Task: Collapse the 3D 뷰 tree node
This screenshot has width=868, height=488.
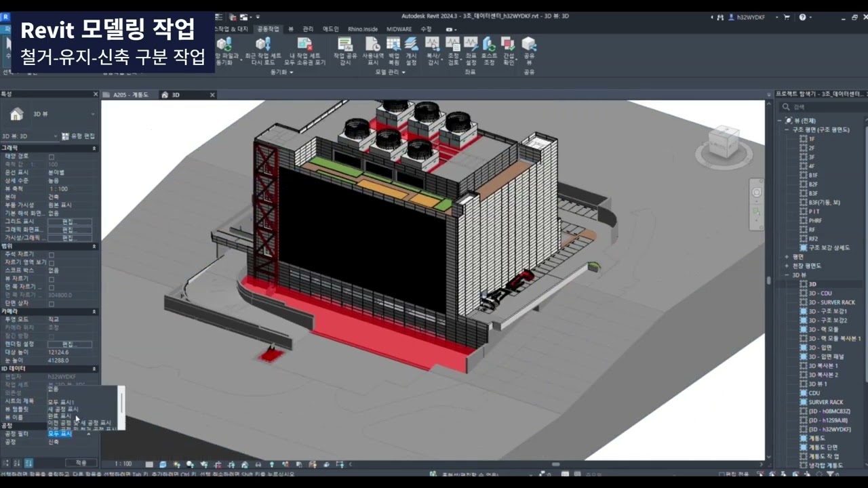Action: click(x=787, y=275)
